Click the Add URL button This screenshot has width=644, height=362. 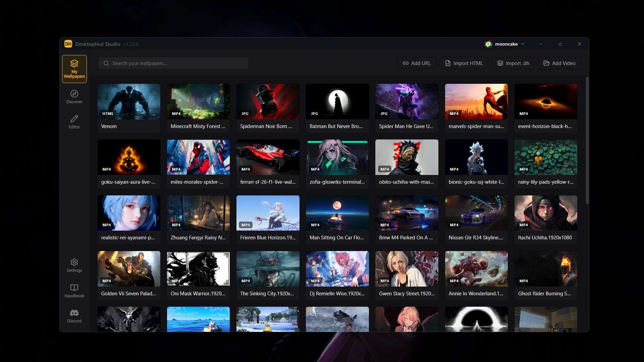417,63
